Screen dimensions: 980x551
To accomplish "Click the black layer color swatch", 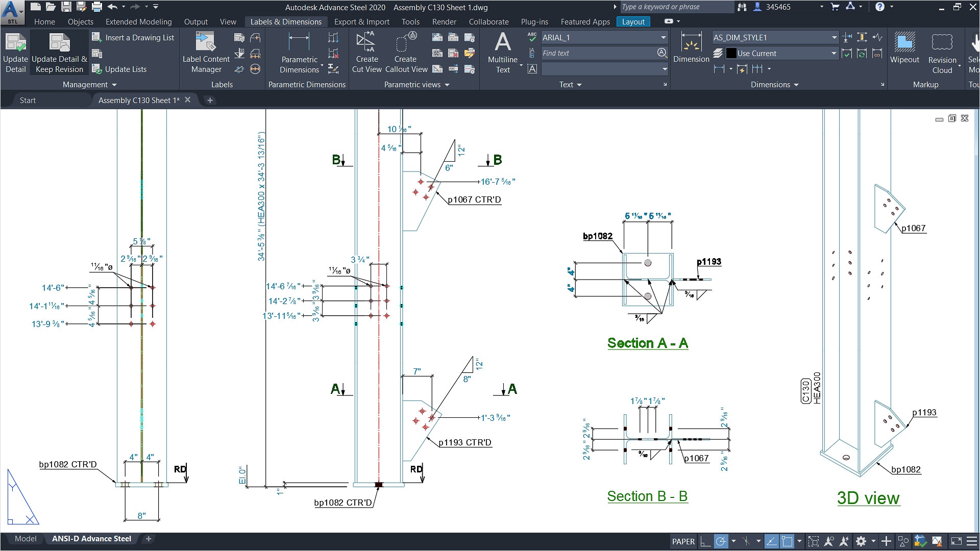I will (x=731, y=53).
